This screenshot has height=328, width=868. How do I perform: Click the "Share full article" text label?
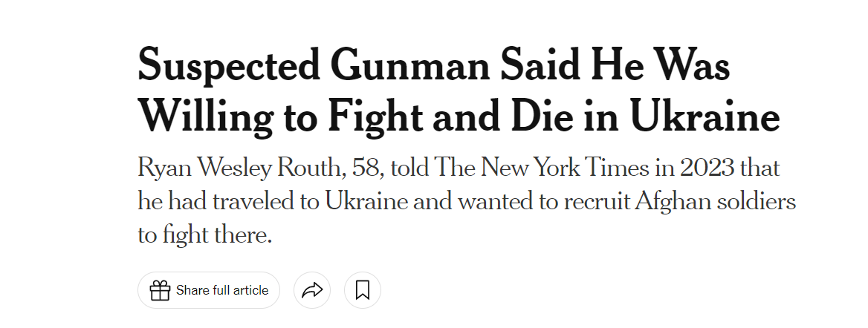tap(222, 290)
